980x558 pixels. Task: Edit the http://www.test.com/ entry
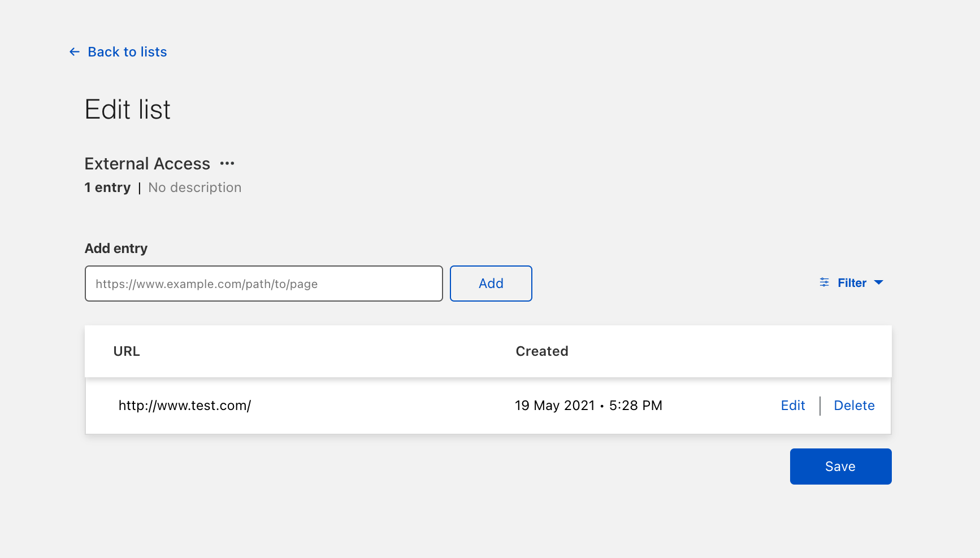click(x=793, y=406)
